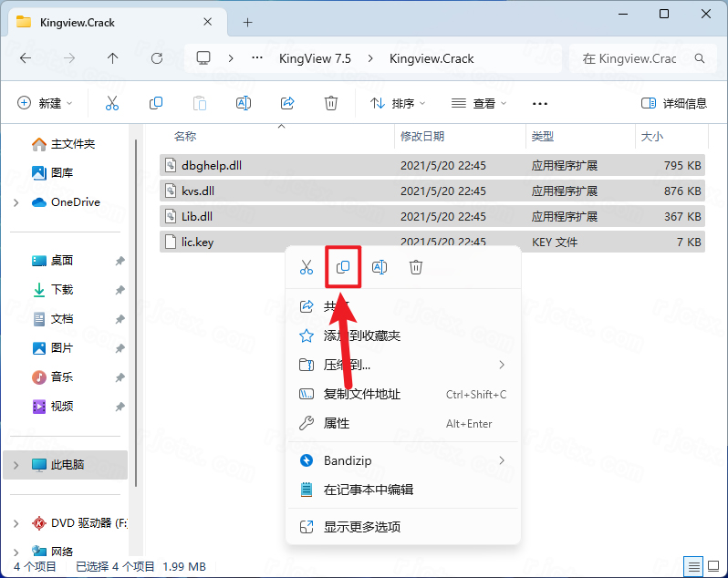
Task: Click the Share icon in the toolbar
Action: click(x=287, y=103)
